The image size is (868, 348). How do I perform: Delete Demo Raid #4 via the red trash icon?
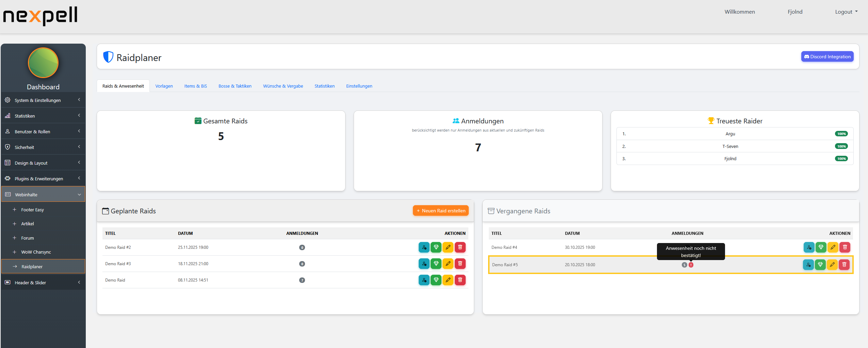845,247
